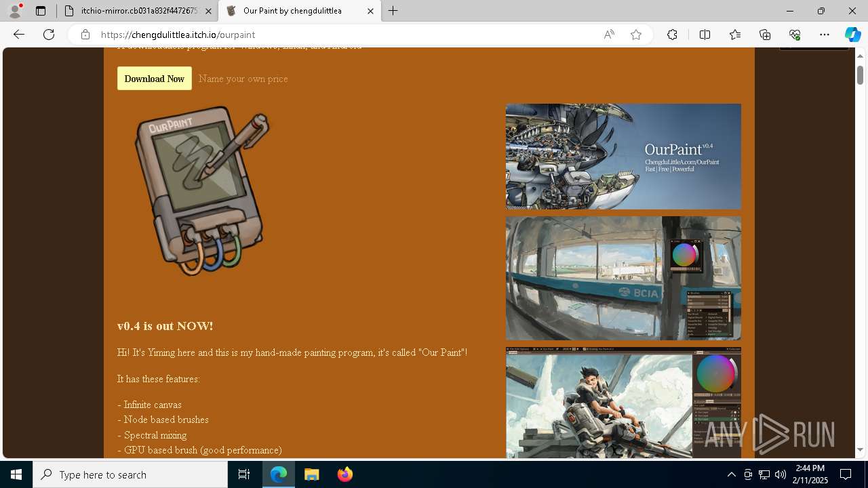Screen dimensions: 868x488
Task: Open the volume control in tray
Action: pos(781,474)
